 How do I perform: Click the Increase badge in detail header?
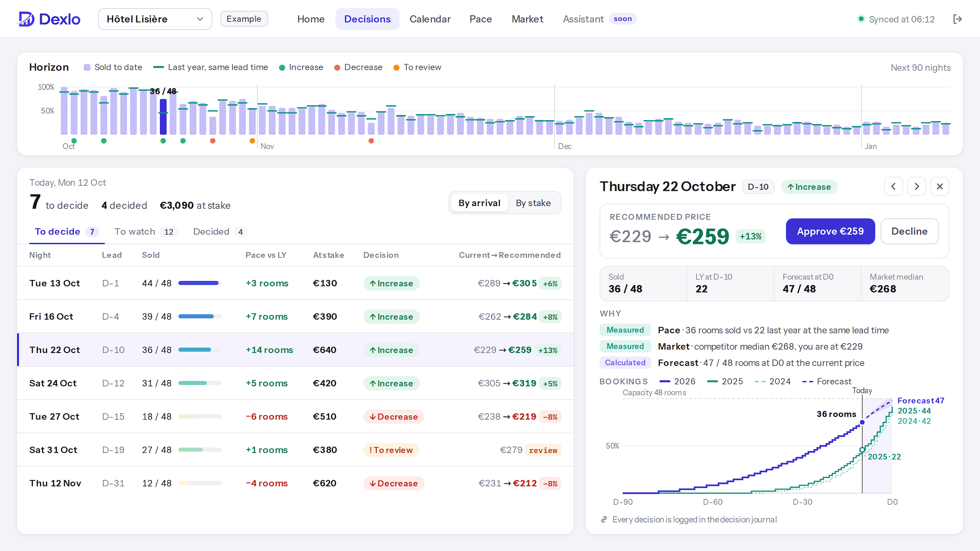tap(809, 187)
